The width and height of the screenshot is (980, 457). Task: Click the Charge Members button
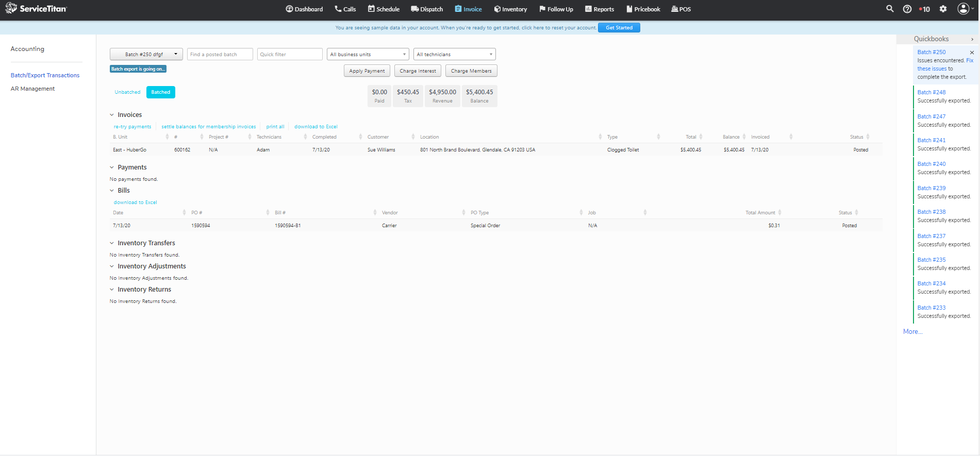471,71
